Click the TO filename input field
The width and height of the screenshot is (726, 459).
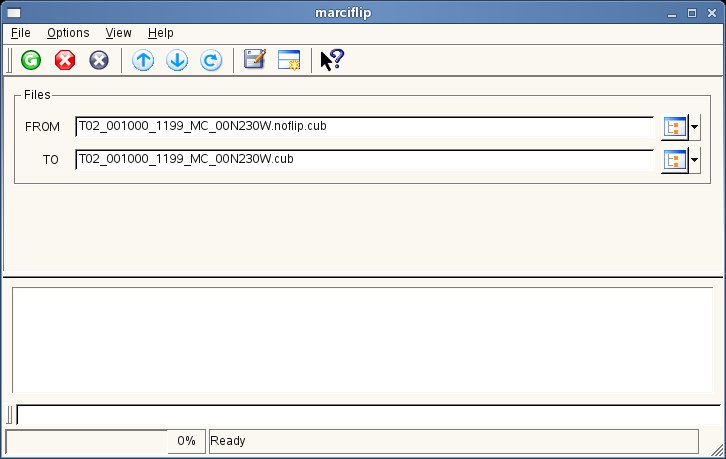point(364,160)
